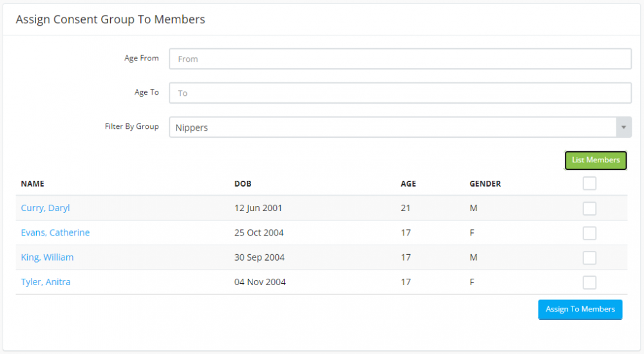Image resolution: width=644 pixels, height=354 pixels.
Task: Click the Age From input field
Action: click(x=400, y=59)
